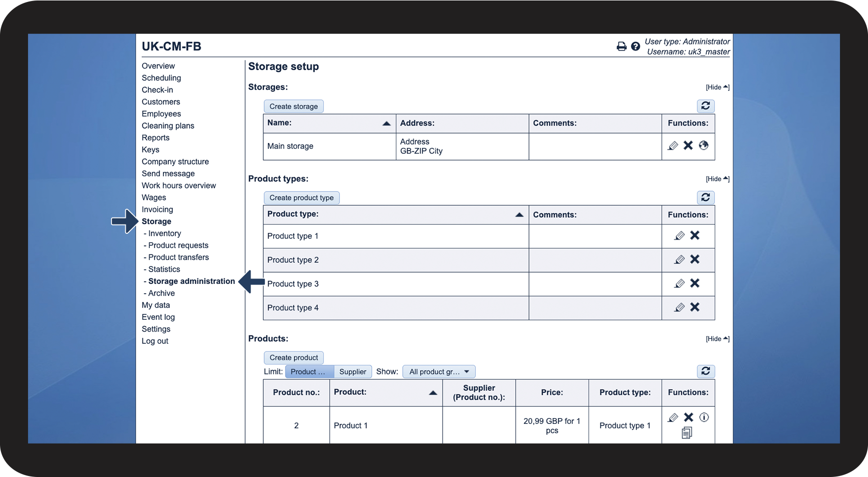Edit Main storage with pencil icon

tap(673, 146)
